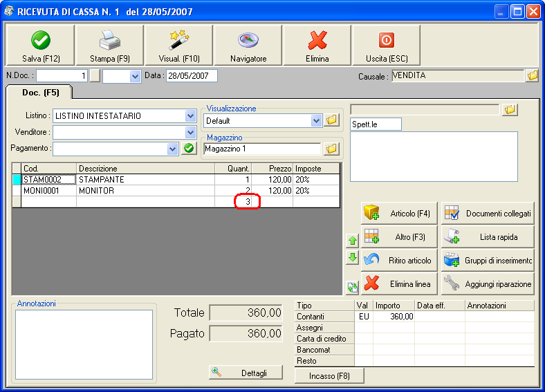
Task: Click Ritiro articolo return button
Action: 399,260
